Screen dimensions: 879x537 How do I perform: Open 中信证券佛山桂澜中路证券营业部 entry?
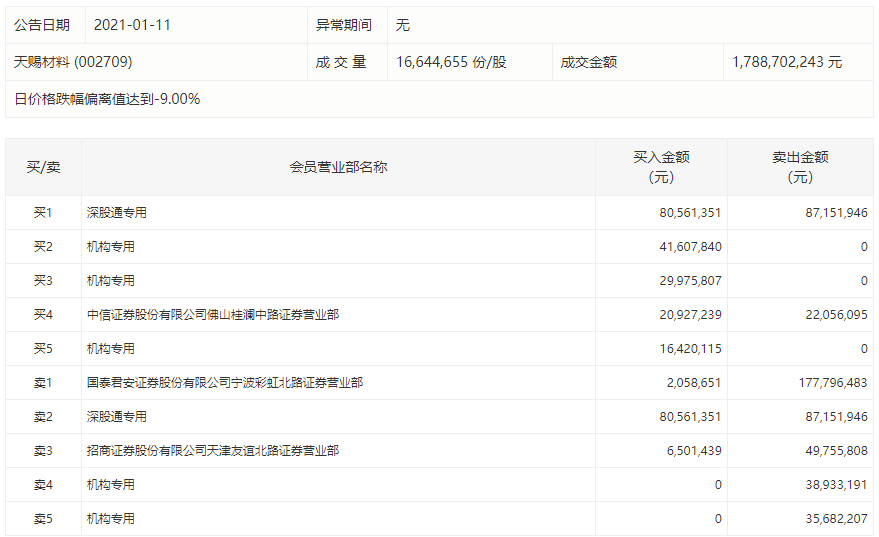click(x=213, y=315)
